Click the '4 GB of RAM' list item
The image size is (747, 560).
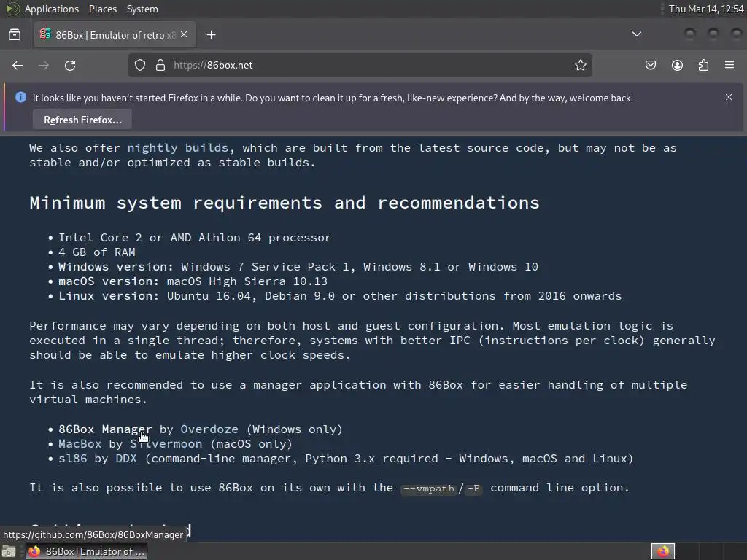97,252
